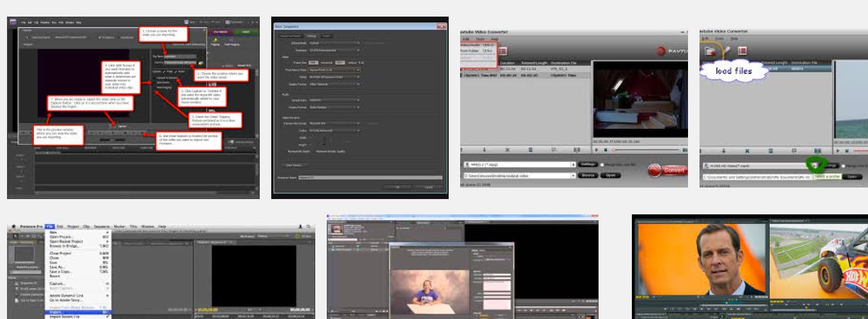This screenshot has width=868, height=319.
Task: Select Clip0001 row in first Pavtube list
Action: tap(525, 75)
